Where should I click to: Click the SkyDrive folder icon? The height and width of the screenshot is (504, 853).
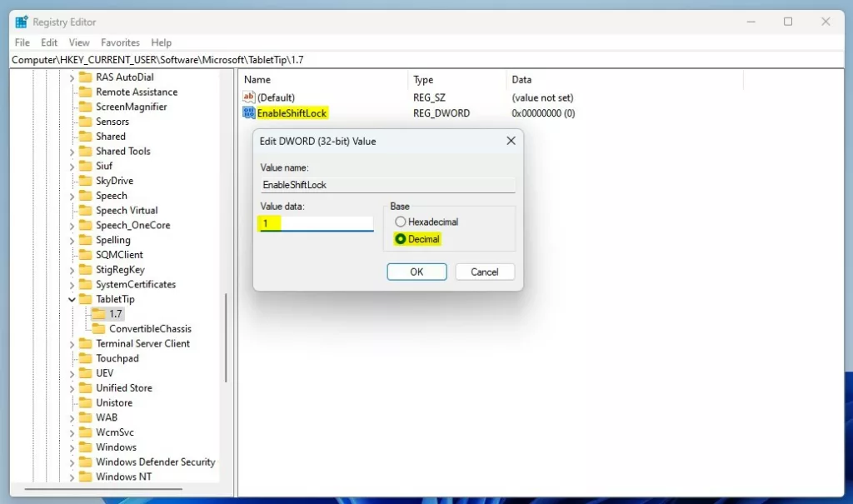pos(86,180)
